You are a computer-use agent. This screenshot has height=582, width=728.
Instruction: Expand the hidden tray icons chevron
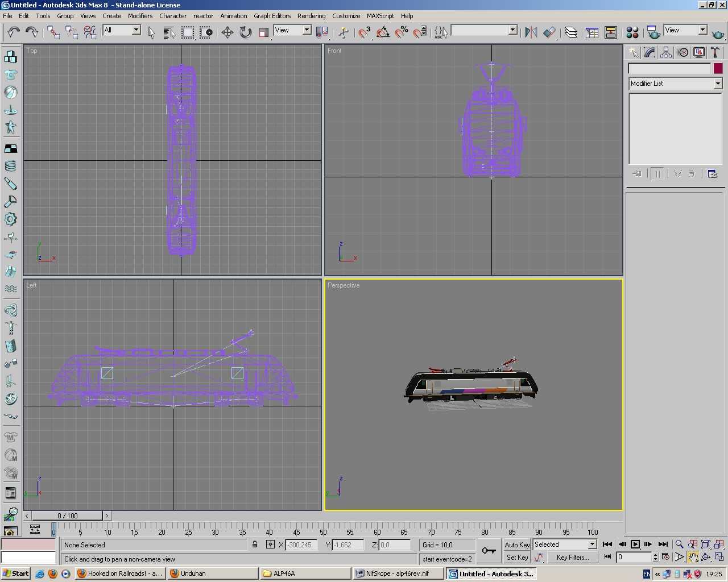coord(657,574)
